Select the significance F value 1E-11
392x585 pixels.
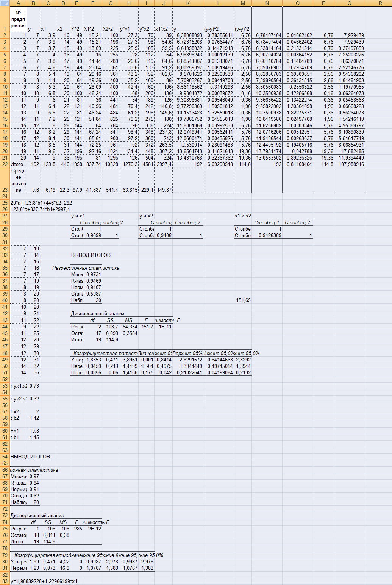coord(163,327)
